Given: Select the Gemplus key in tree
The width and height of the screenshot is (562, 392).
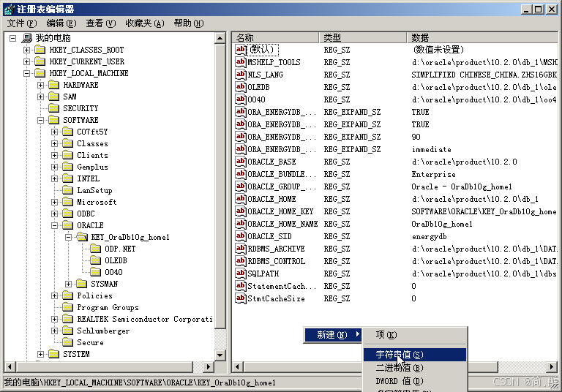Looking at the screenshot, I should [x=92, y=167].
